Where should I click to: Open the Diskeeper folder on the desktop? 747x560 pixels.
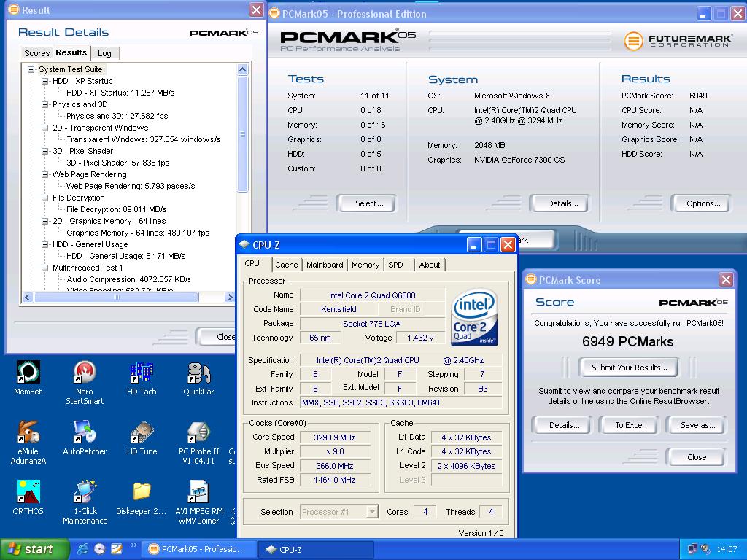tap(142, 492)
